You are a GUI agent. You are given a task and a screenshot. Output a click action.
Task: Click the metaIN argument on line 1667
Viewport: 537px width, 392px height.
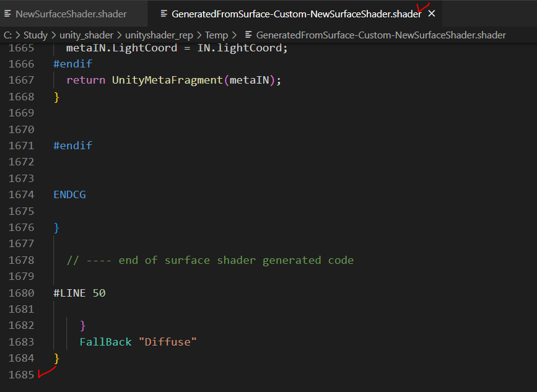249,80
